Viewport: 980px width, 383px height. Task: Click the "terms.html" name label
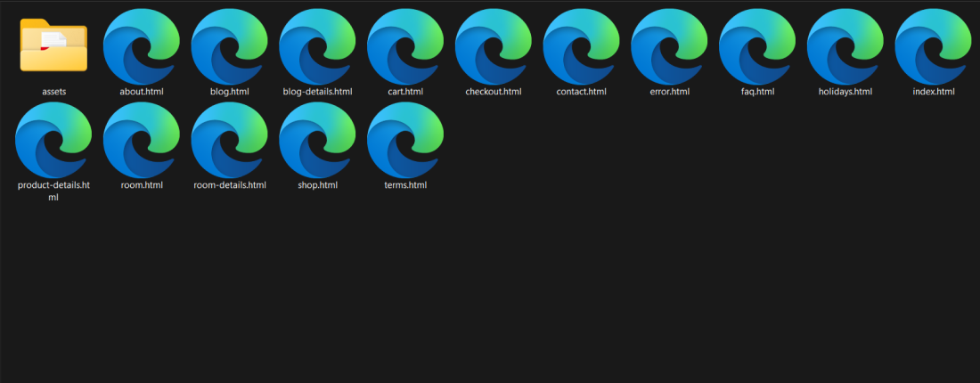coord(405,185)
